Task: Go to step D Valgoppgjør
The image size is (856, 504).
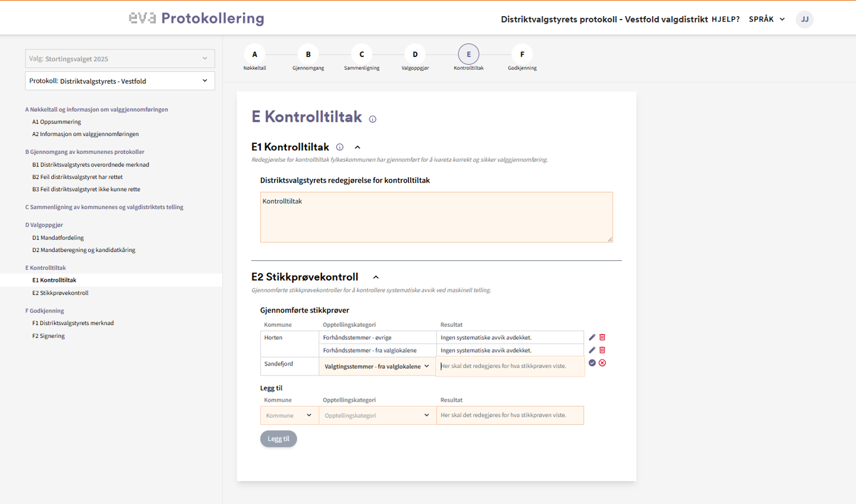Action: 415,55
